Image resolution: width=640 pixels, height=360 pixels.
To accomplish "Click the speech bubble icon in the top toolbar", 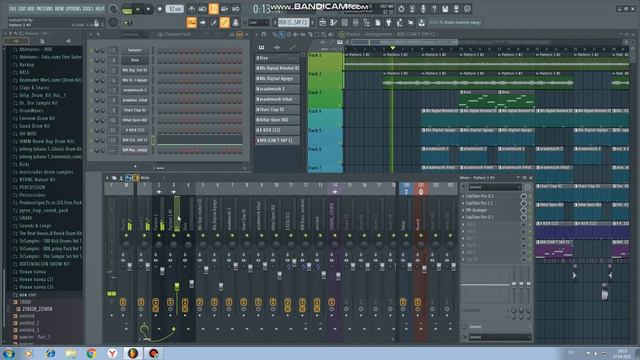I will 467,9.
